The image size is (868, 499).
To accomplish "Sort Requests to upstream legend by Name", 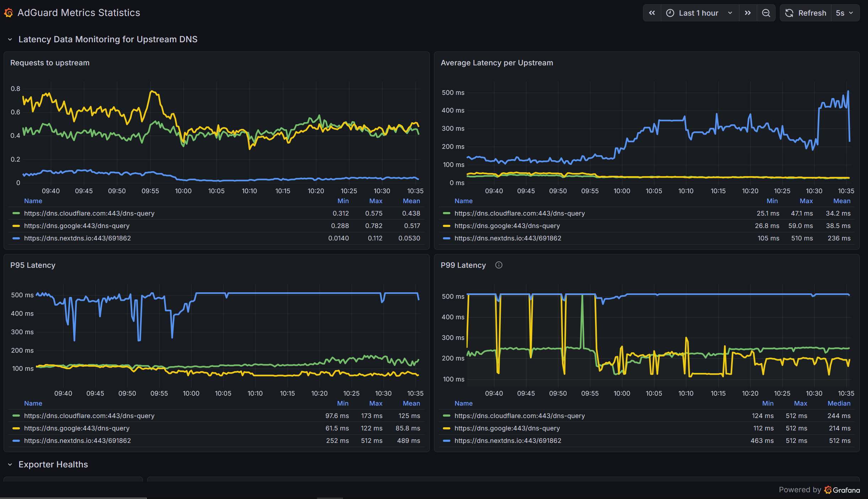I will point(33,201).
